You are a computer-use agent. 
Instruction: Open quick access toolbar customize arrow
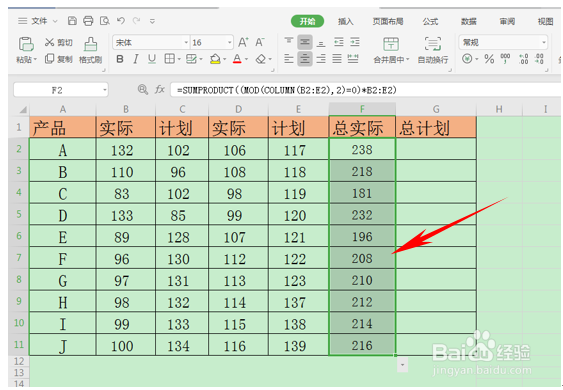(152, 21)
